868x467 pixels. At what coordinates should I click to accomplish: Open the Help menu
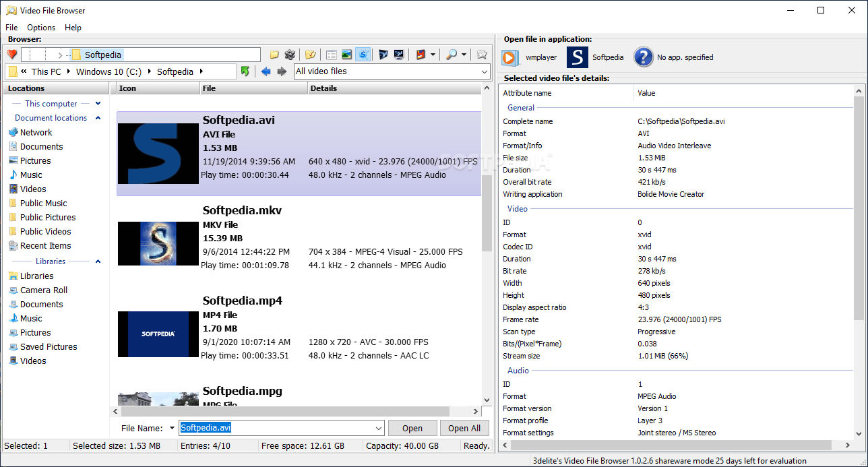[73, 28]
